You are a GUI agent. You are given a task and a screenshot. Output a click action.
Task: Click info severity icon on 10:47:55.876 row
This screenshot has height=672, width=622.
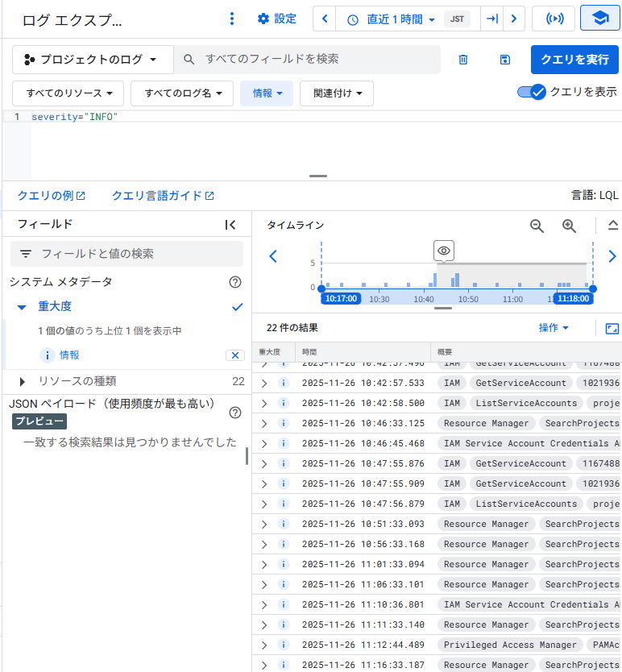point(283,463)
